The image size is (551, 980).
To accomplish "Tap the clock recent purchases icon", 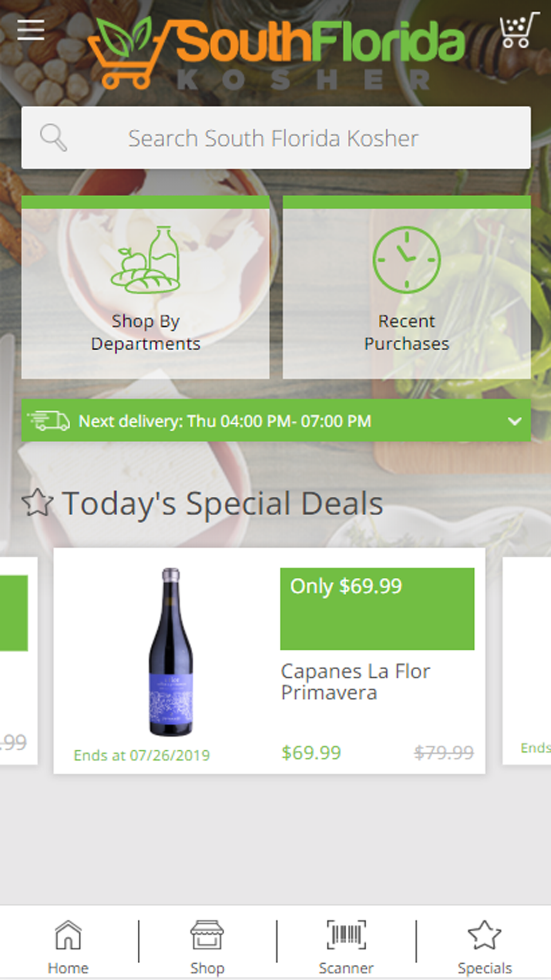I will pos(406,260).
